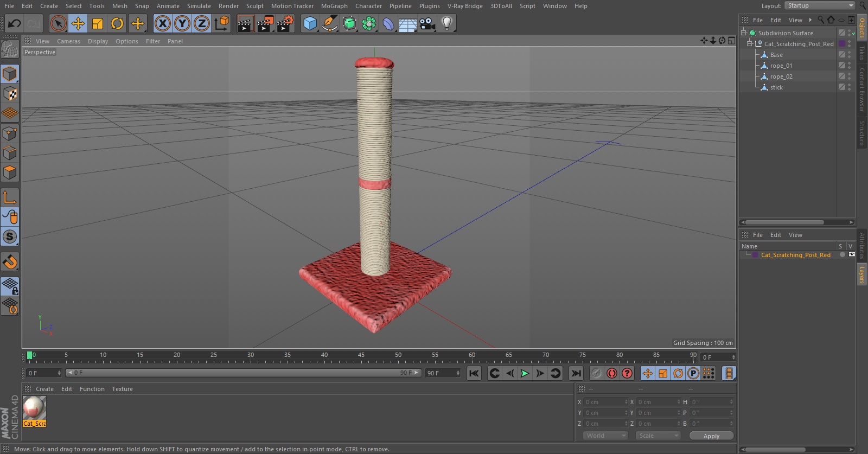The width and height of the screenshot is (868, 454).
Task: Play the animation forwards
Action: (x=525, y=373)
